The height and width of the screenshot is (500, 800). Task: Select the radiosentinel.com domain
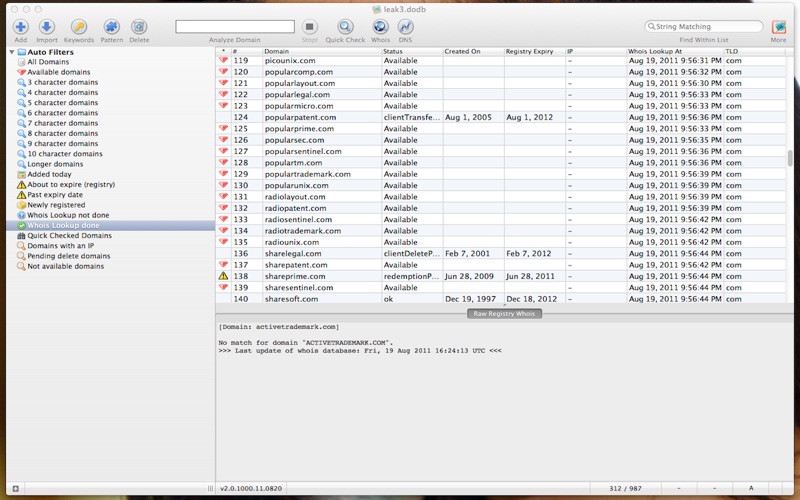(298, 219)
